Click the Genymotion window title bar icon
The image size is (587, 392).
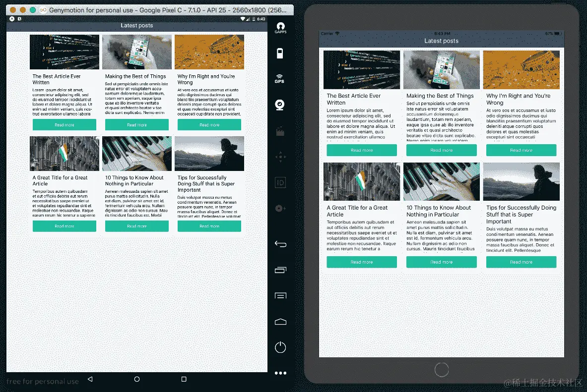click(x=43, y=10)
